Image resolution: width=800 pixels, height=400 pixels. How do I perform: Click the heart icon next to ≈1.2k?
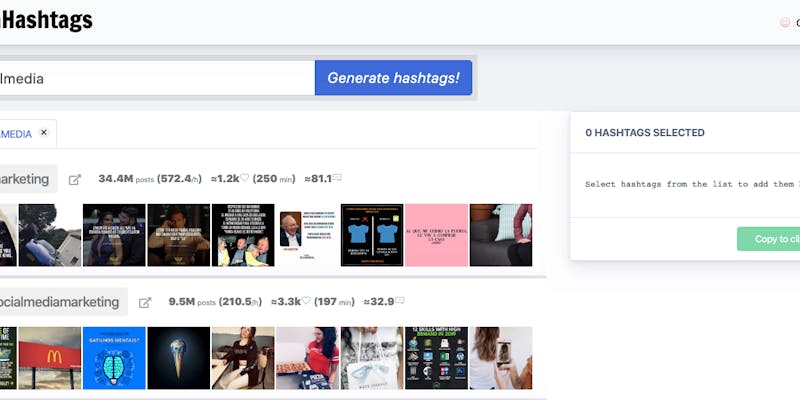(x=244, y=178)
